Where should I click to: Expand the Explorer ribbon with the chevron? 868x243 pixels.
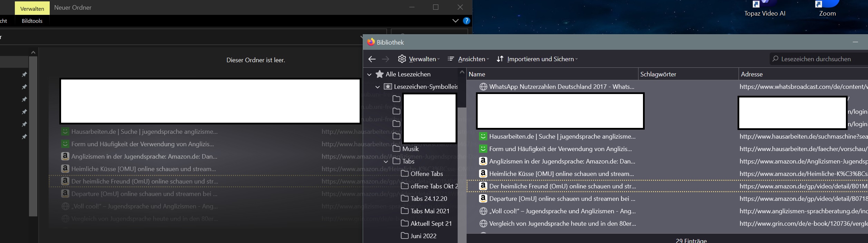[455, 21]
